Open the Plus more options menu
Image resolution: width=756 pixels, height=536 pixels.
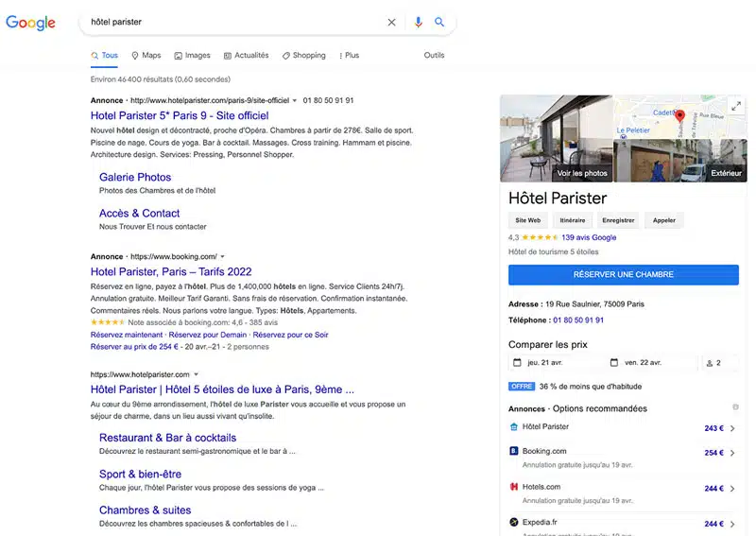[350, 56]
